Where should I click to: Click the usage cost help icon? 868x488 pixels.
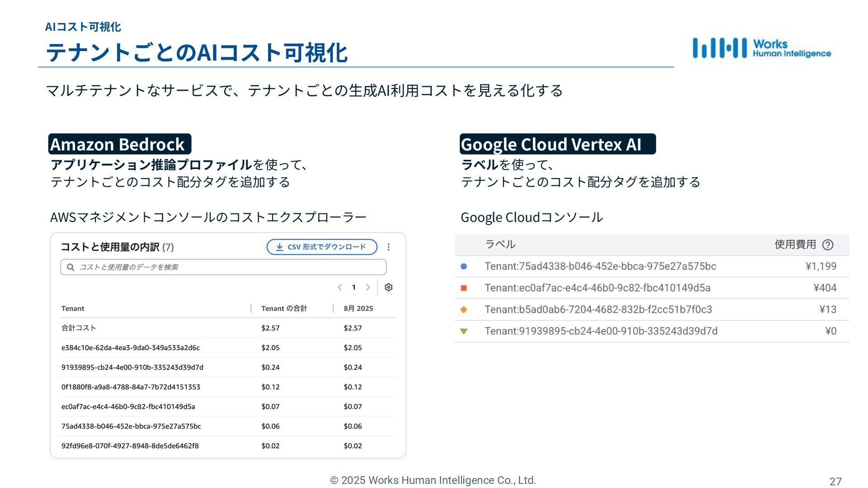[x=827, y=245]
